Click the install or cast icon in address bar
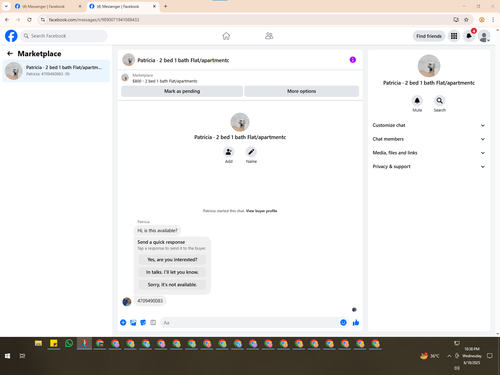The image size is (500, 375). (456, 20)
